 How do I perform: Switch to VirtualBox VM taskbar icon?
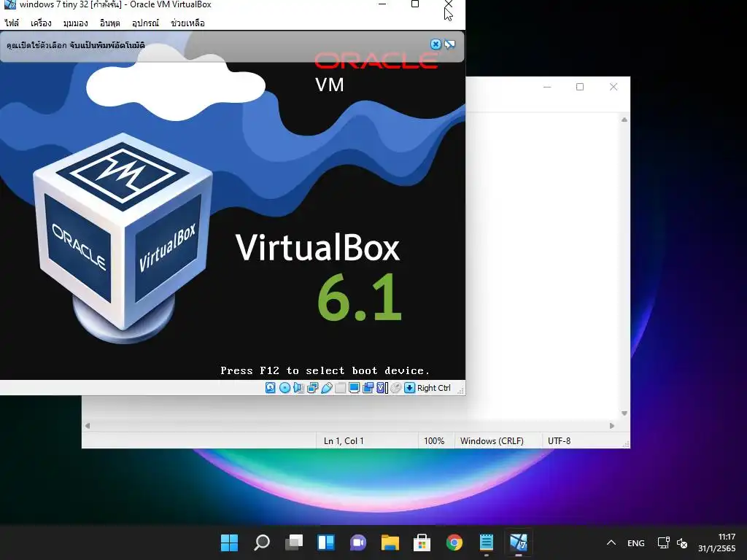point(519,542)
